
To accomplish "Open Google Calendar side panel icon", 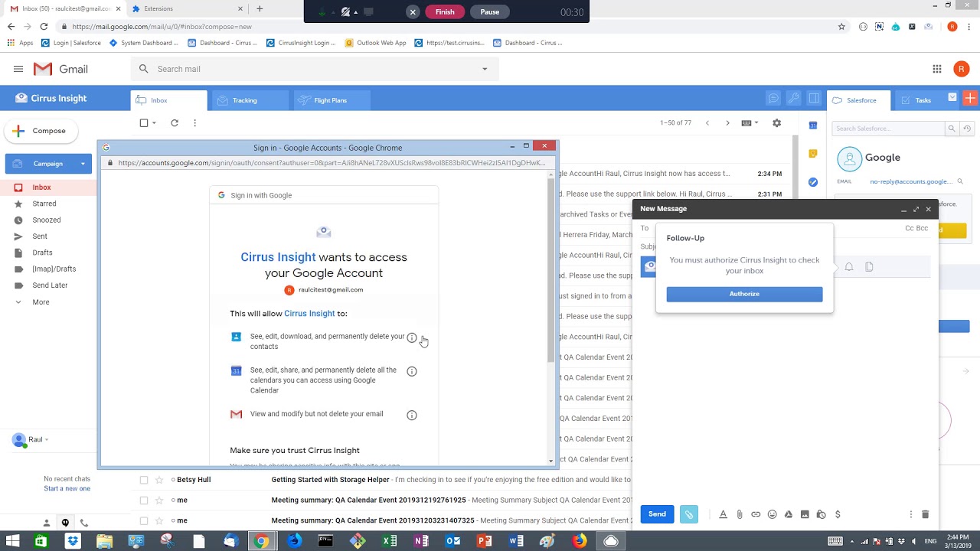I will [813, 126].
